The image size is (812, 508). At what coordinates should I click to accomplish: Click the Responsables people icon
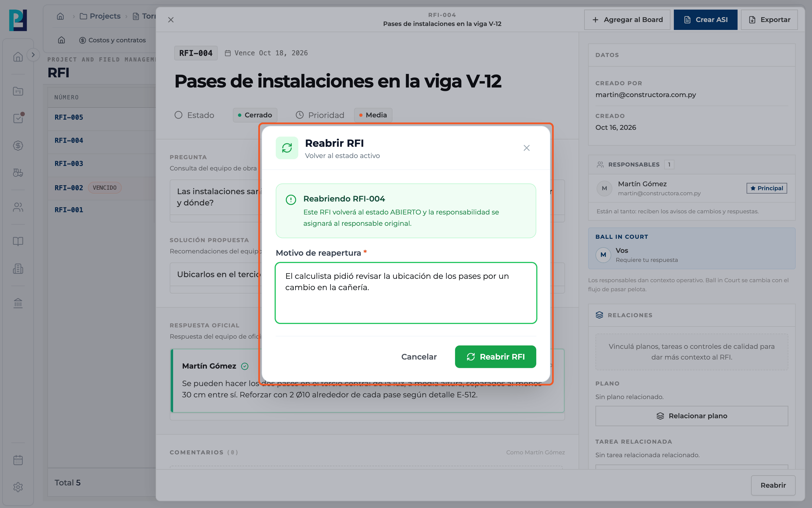point(600,165)
